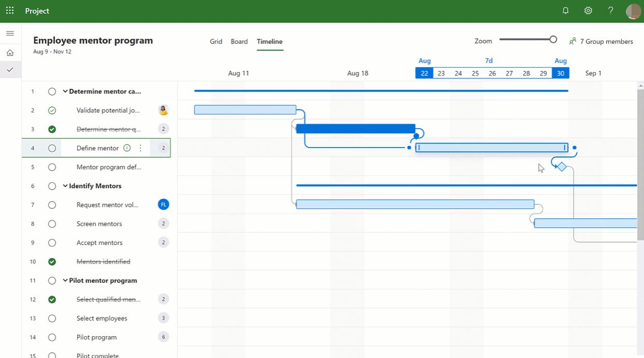Screen dimensions: 644x358
Task: Select the Define mentor task bar on timeline
Action: click(492, 148)
